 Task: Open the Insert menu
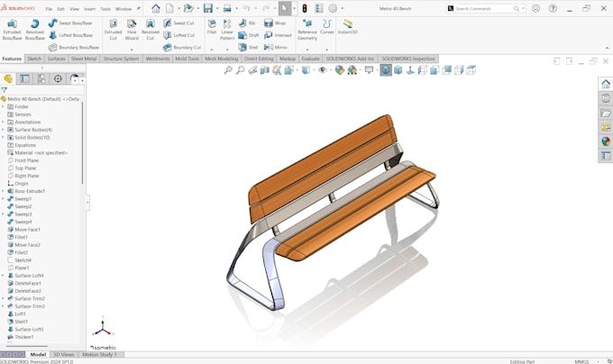click(89, 9)
